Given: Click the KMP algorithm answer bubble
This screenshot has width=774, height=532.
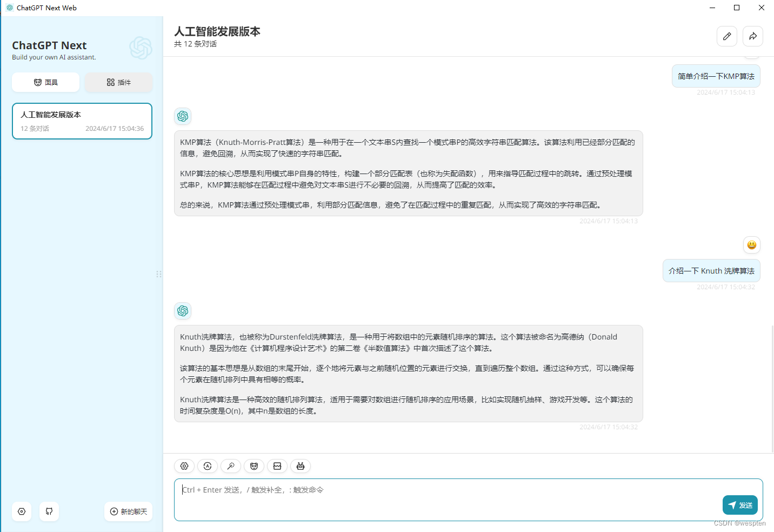Looking at the screenshot, I should [409, 173].
